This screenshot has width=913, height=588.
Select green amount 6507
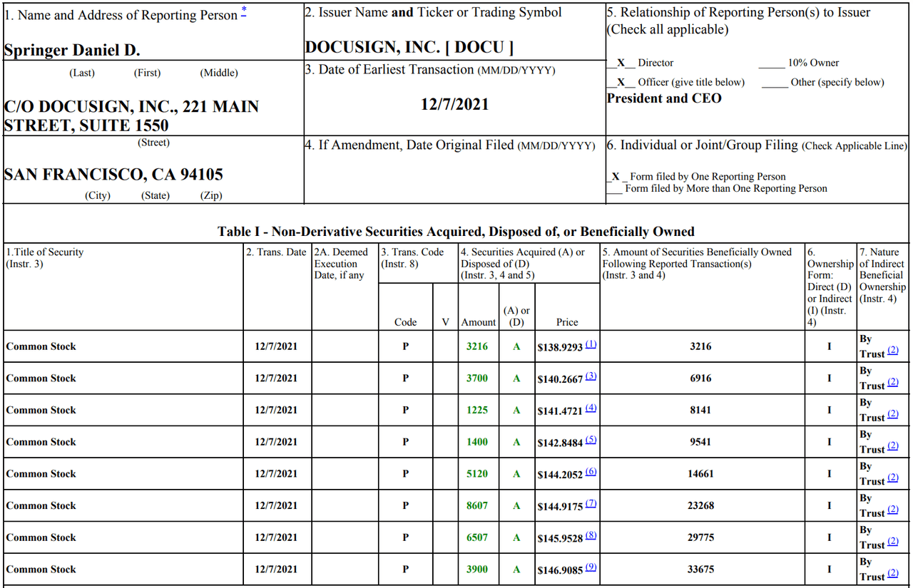tap(477, 537)
